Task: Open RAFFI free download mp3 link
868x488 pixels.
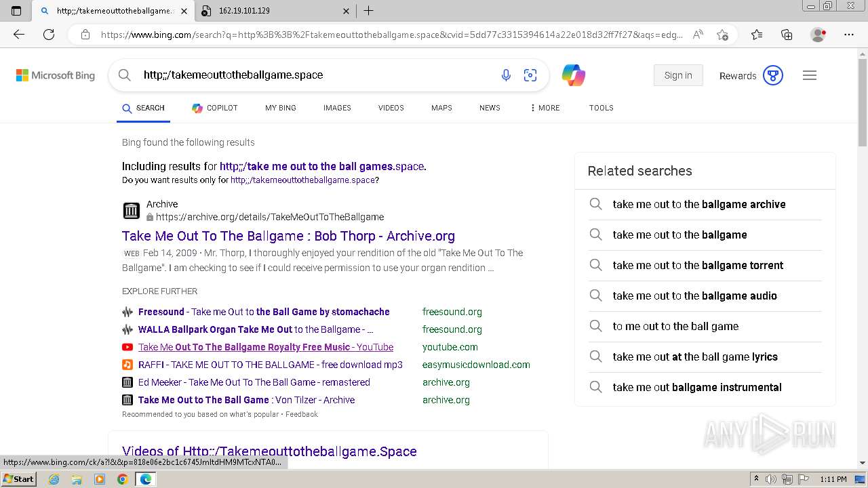Action: (x=271, y=365)
